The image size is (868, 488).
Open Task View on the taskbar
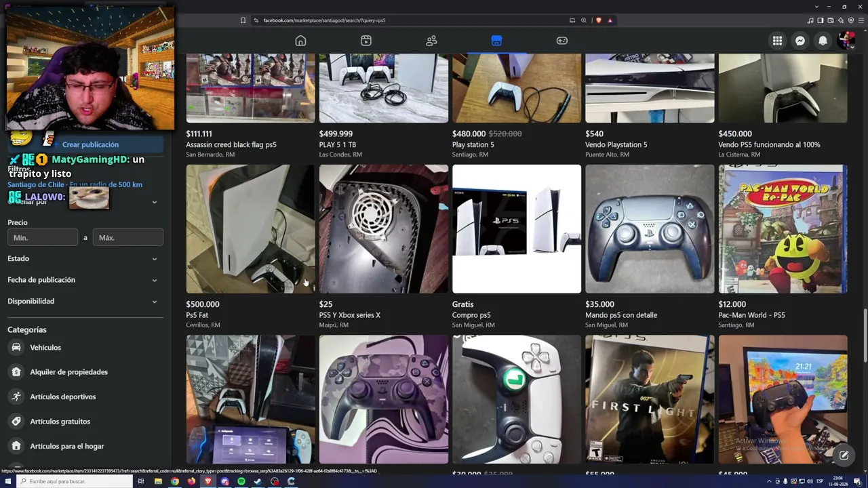(141, 481)
